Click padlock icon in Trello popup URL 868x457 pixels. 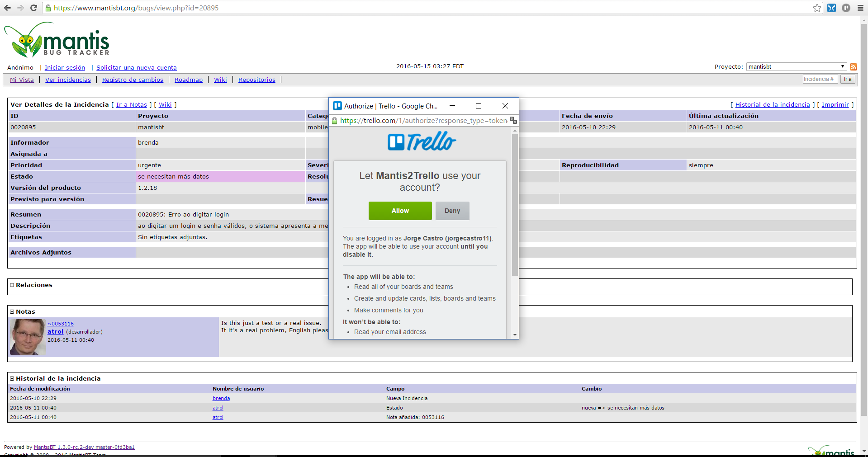tap(335, 121)
